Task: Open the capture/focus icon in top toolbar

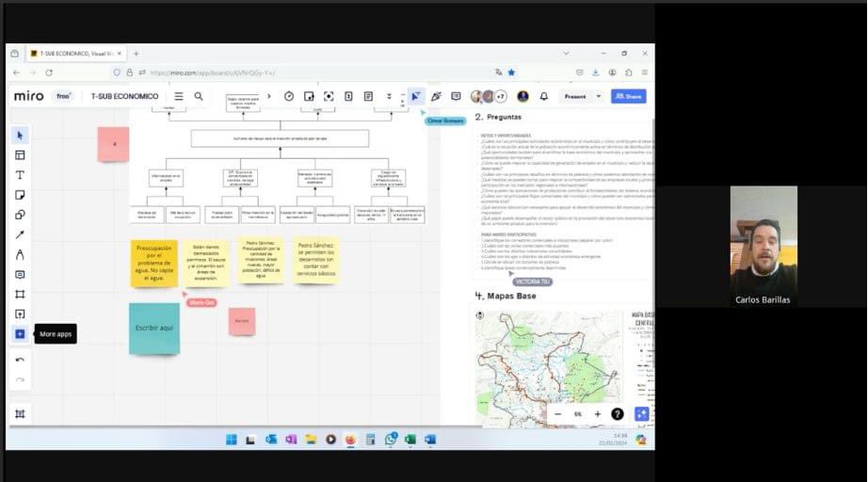Action: [x=329, y=96]
